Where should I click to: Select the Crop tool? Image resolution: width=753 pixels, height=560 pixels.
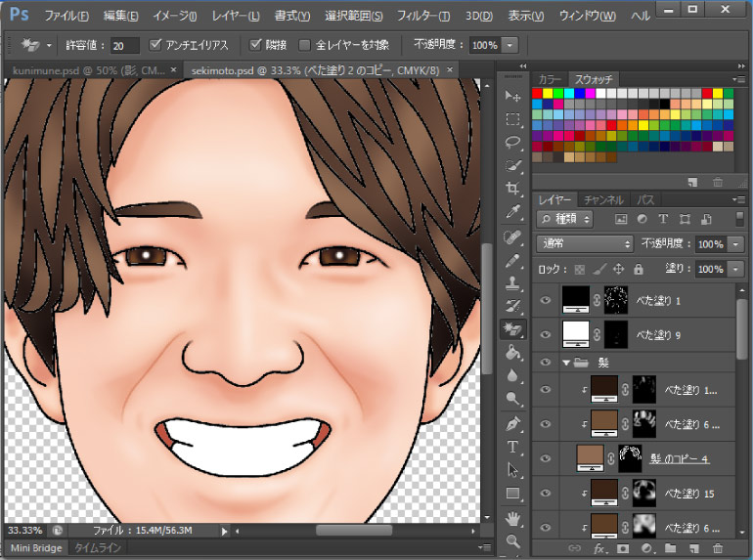tap(512, 189)
